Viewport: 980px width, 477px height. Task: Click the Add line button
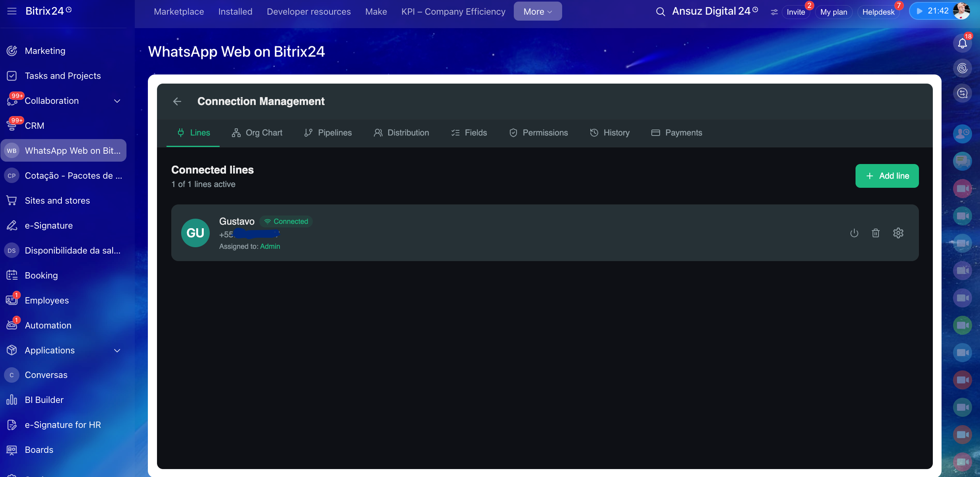click(x=887, y=176)
